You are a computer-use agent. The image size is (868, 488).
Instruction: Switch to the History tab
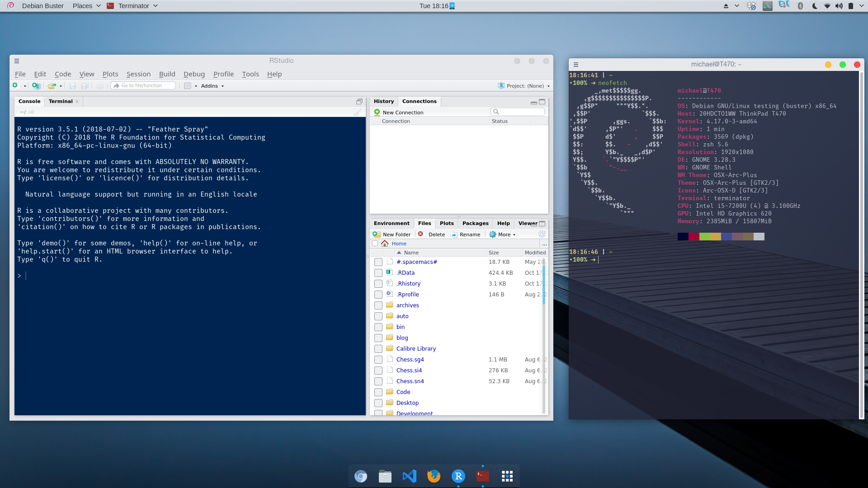pyautogui.click(x=384, y=101)
